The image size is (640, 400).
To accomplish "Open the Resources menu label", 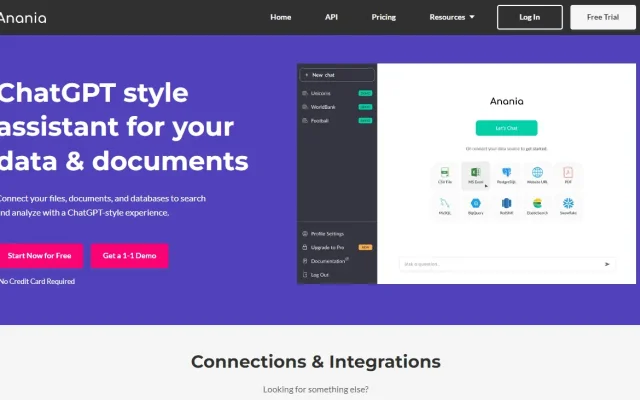I will pyautogui.click(x=447, y=17).
